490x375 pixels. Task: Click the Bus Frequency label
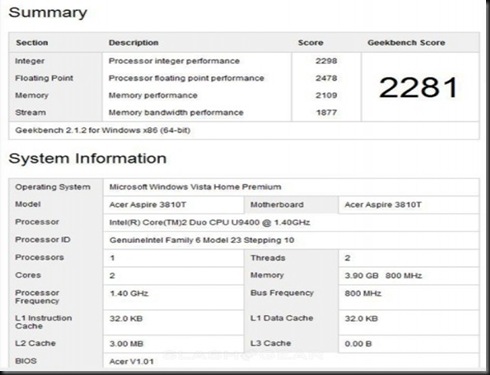[x=282, y=293]
